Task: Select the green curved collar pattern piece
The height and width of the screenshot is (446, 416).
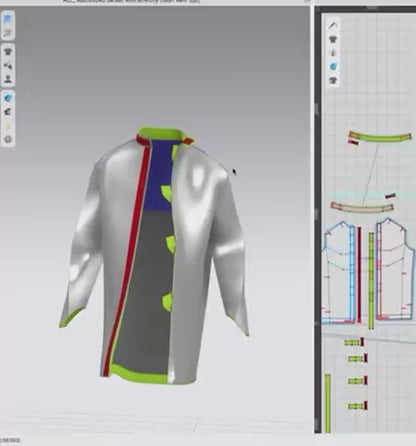Action: (380, 137)
